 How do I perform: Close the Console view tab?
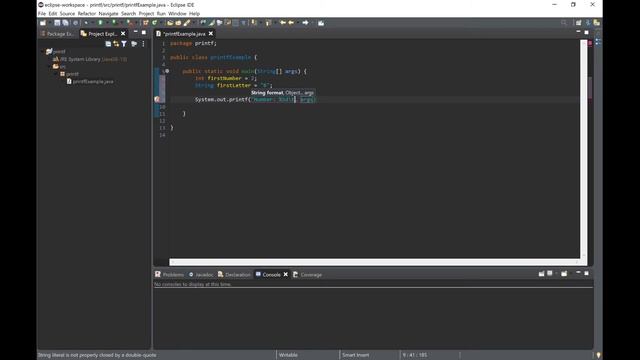tap(286, 274)
